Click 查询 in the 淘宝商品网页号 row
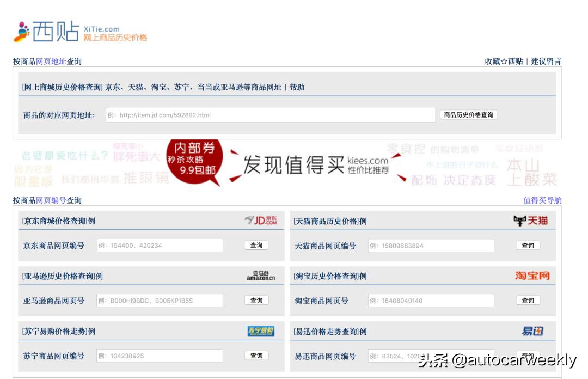This screenshot has height=379, width=588. coord(527,300)
